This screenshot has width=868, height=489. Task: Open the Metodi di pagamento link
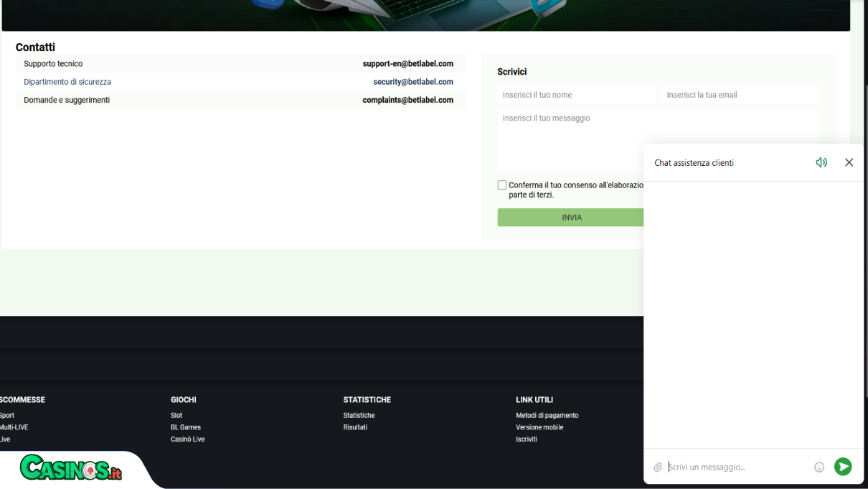[x=547, y=416]
